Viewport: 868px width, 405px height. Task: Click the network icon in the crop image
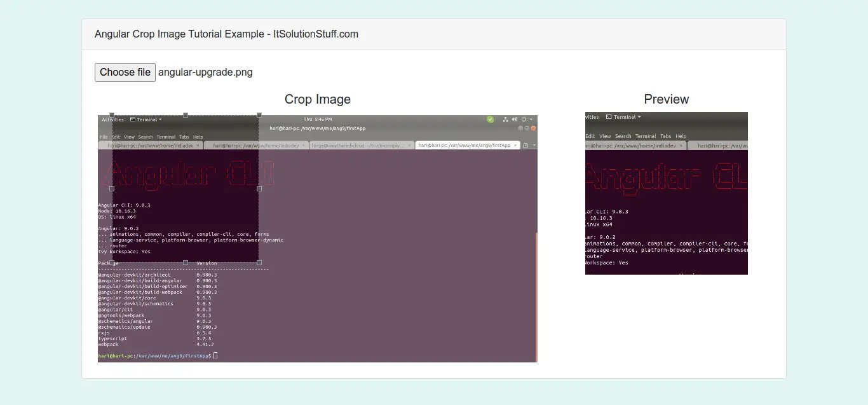coord(506,119)
